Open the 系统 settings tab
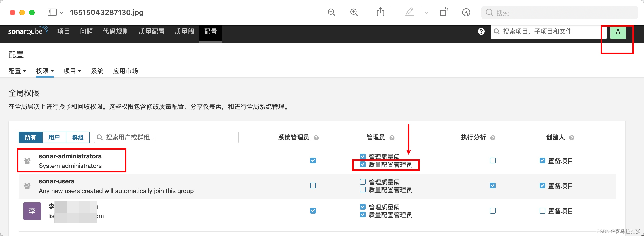Viewport: 644px width, 236px height. click(97, 71)
